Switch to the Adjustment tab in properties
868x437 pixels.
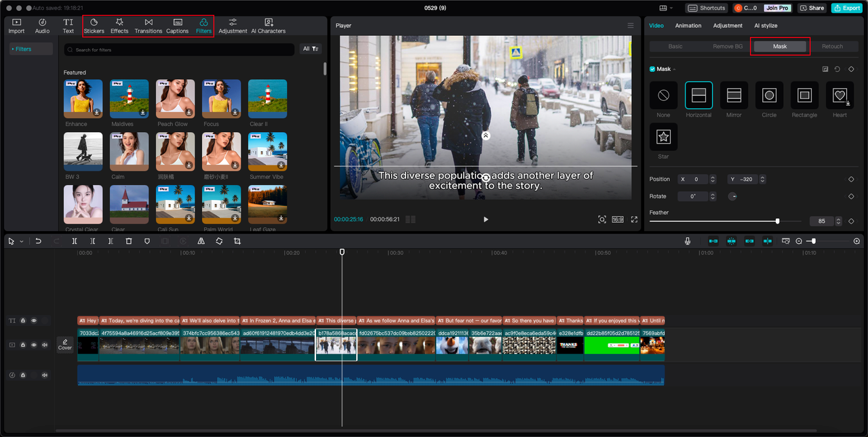coord(728,26)
